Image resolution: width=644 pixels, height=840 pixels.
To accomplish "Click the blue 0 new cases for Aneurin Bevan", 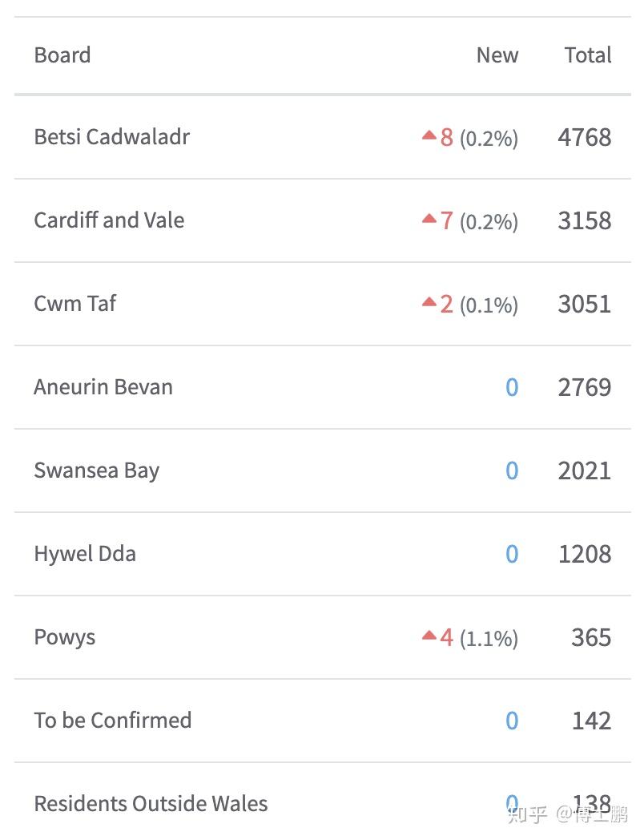I will [x=512, y=388].
